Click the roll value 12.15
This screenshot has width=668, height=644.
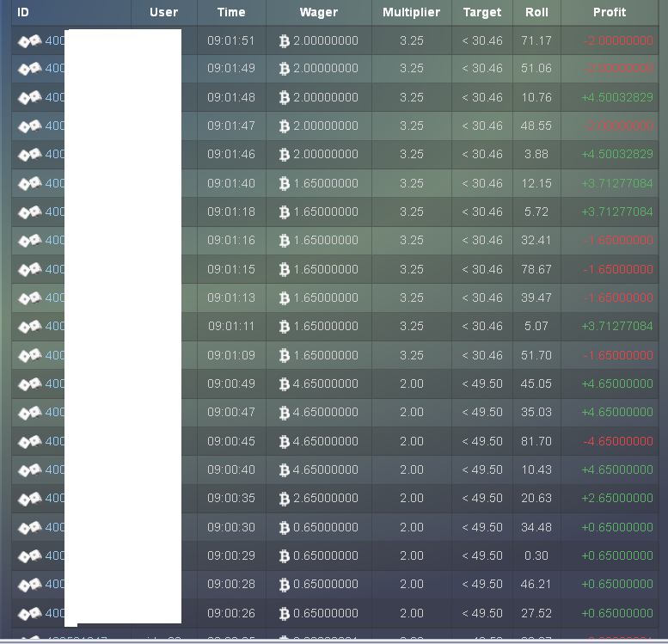pos(536,183)
